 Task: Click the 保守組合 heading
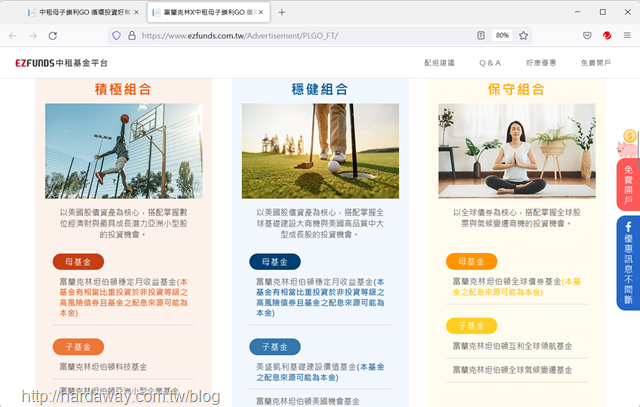coord(516,89)
